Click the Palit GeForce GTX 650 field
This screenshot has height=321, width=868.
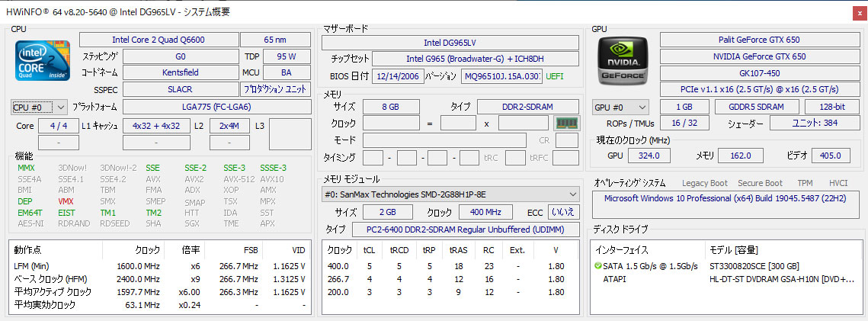[759, 40]
